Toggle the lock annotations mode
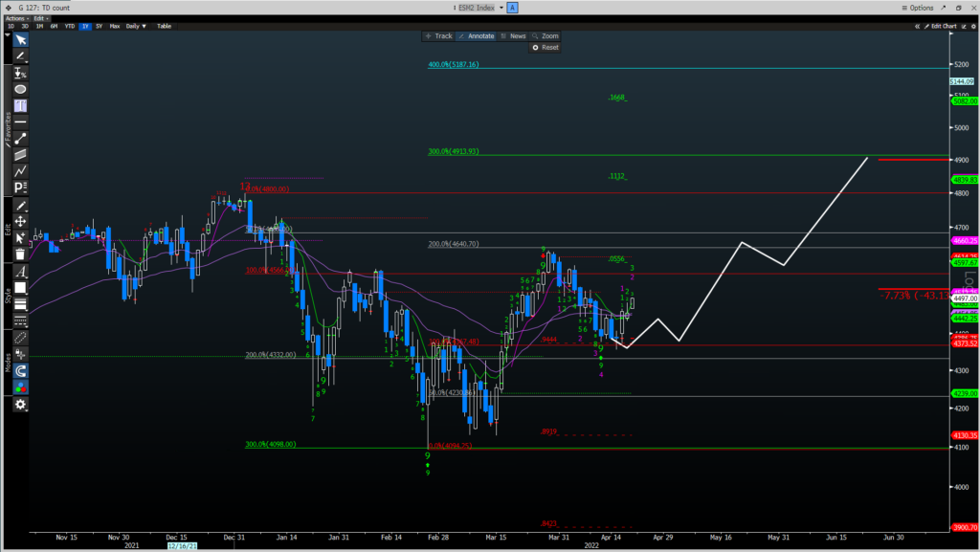The image size is (980, 552). pos(21,354)
